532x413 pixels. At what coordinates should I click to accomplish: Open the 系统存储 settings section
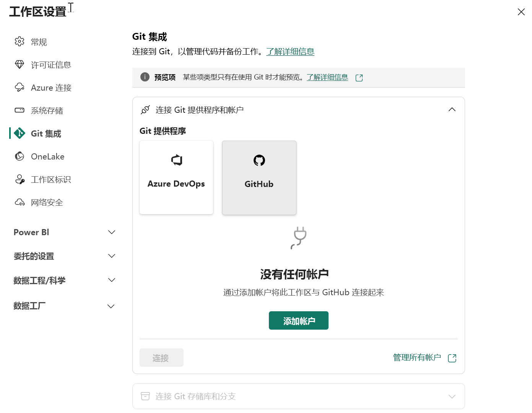click(x=47, y=111)
